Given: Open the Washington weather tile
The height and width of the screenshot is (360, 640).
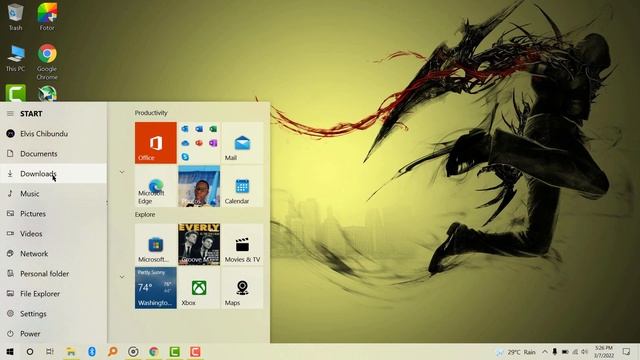Looking at the screenshot, I should pos(156,288).
